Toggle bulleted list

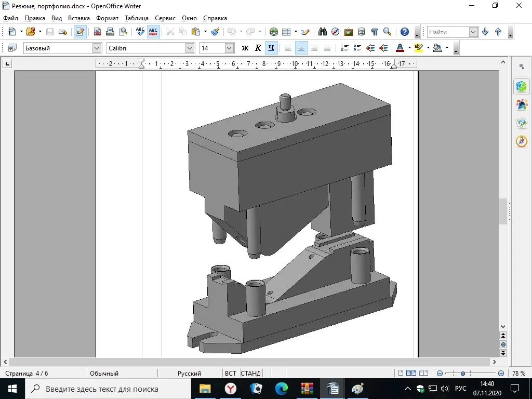point(357,48)
